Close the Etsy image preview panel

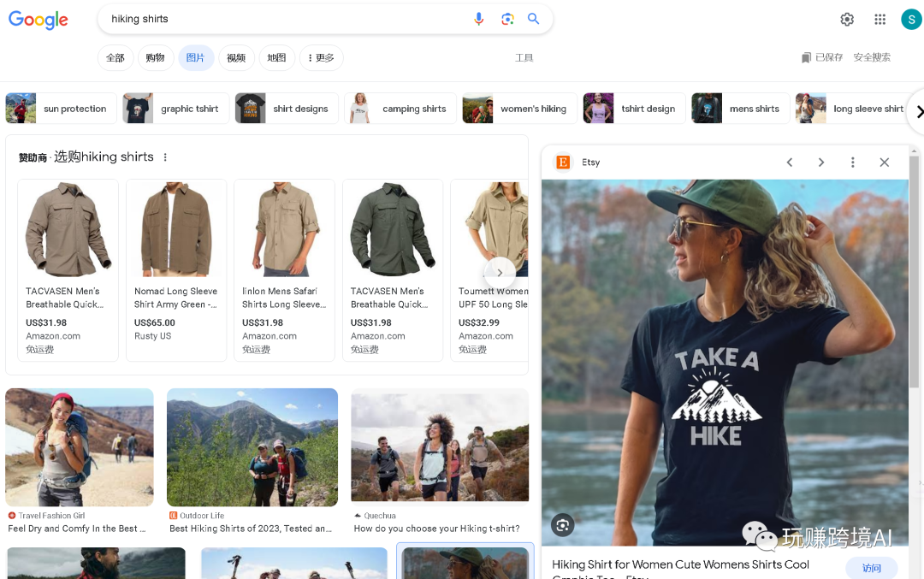coord(885,162)
